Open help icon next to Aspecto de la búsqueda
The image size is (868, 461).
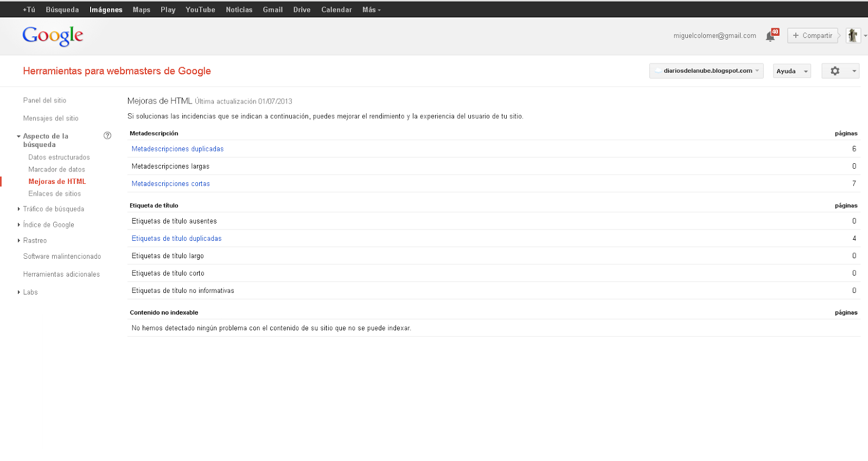click(x=107, y=136)
